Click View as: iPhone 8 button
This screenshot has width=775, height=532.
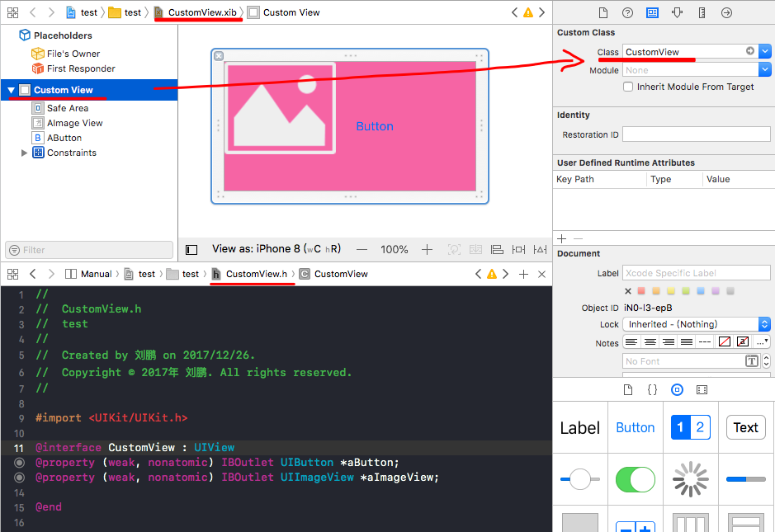point(276,249)
